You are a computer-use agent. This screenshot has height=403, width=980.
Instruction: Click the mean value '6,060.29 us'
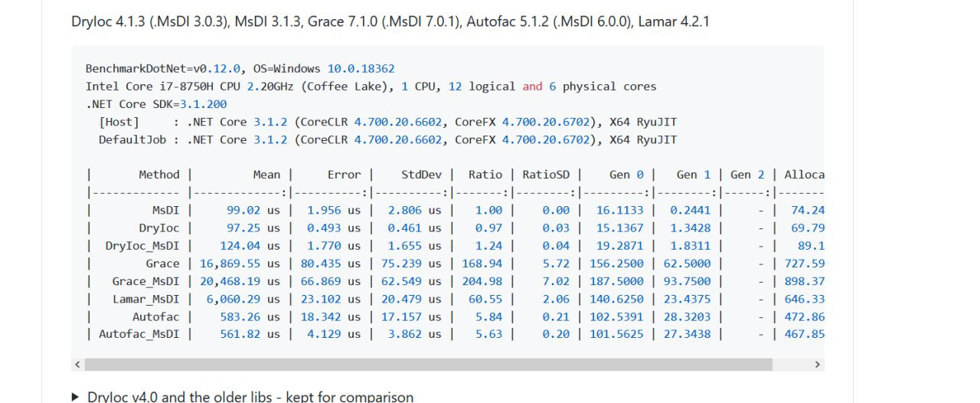point(243,299)
